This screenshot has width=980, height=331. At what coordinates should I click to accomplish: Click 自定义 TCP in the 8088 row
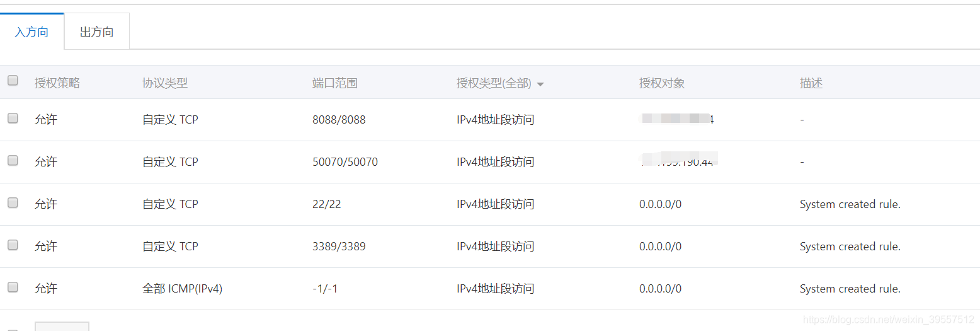pos(170,120)
